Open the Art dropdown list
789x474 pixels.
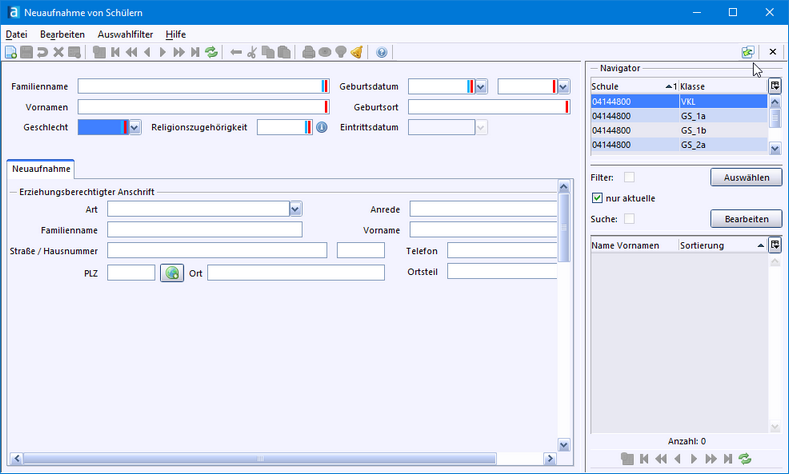(x=295, y=209)
